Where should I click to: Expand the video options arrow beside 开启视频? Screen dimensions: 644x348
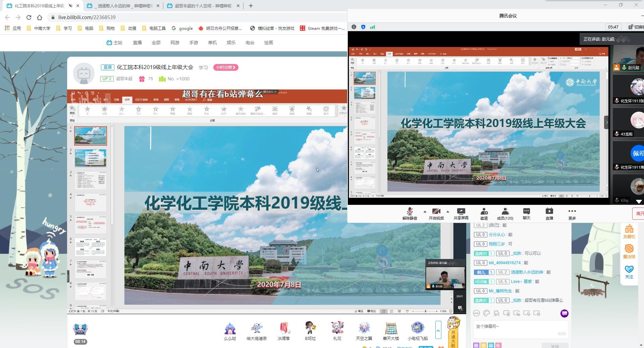coord(447,212)
